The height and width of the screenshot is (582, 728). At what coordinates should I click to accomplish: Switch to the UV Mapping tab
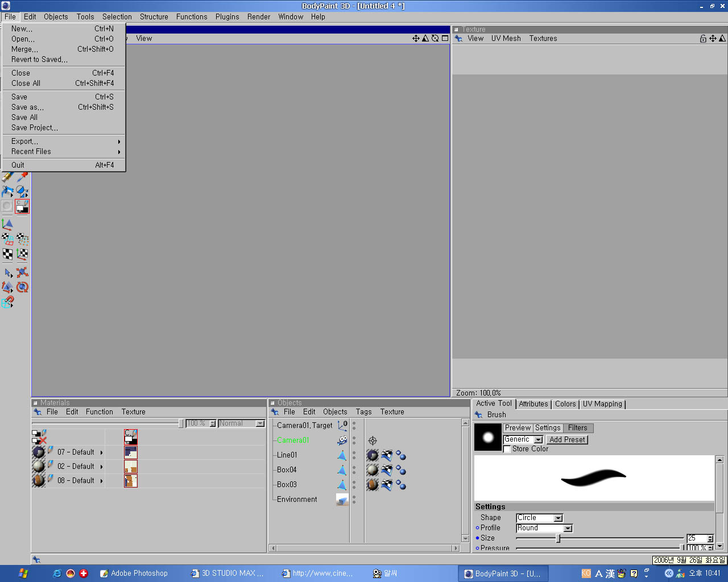(x=602, y=404)
